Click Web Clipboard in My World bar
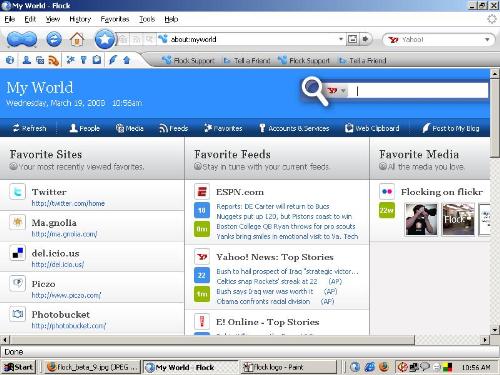500x375 pixels. tap(372, 128)
